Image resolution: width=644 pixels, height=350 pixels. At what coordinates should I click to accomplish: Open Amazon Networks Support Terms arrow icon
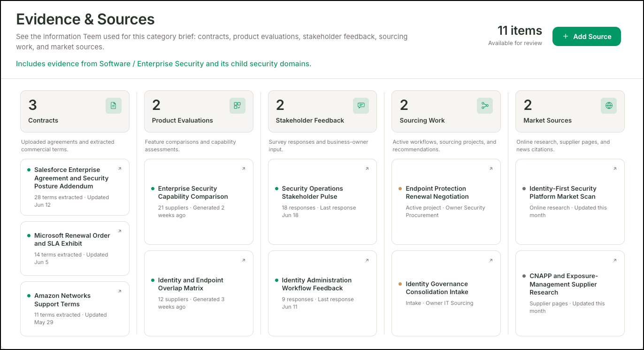pos(120,291)
